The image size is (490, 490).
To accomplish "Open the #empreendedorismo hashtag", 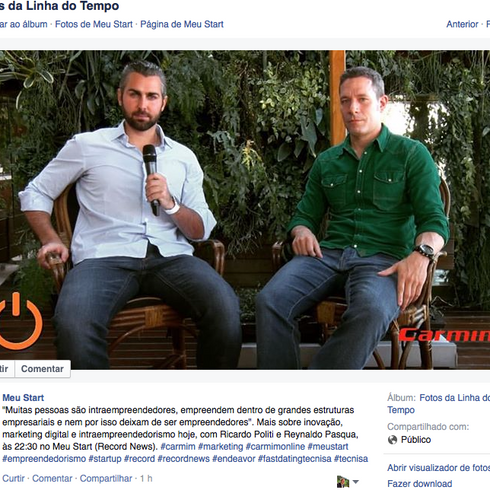I will click(44, 459).
